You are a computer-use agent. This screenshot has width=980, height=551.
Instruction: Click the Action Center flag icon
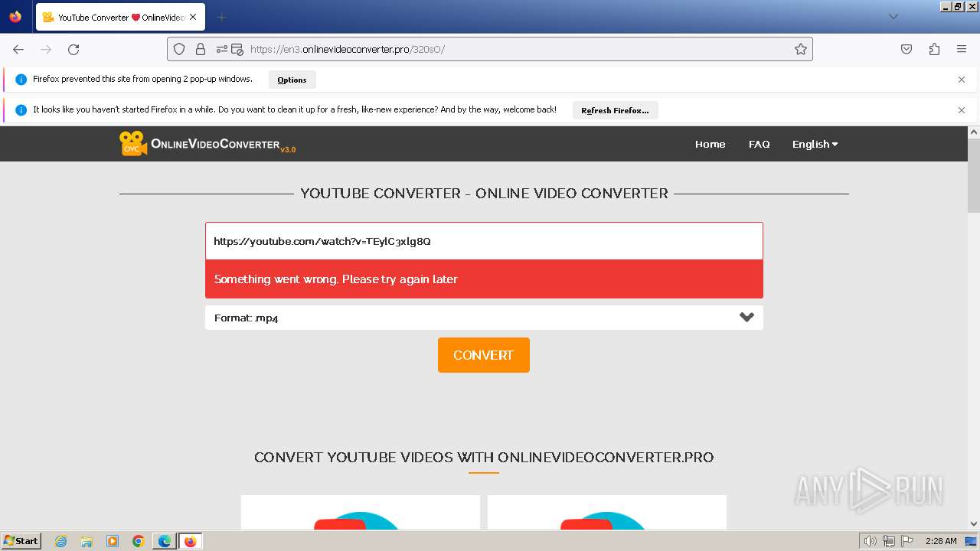[x=907, y=541]
